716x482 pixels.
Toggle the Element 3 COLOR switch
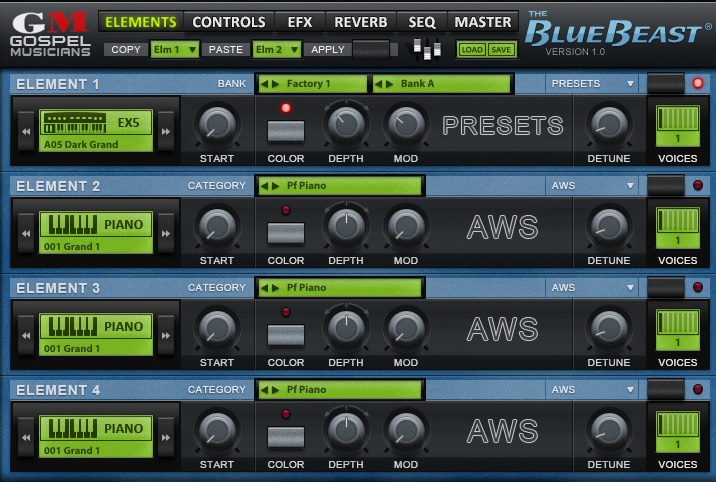pyautogui.click(x=286, y=335)
